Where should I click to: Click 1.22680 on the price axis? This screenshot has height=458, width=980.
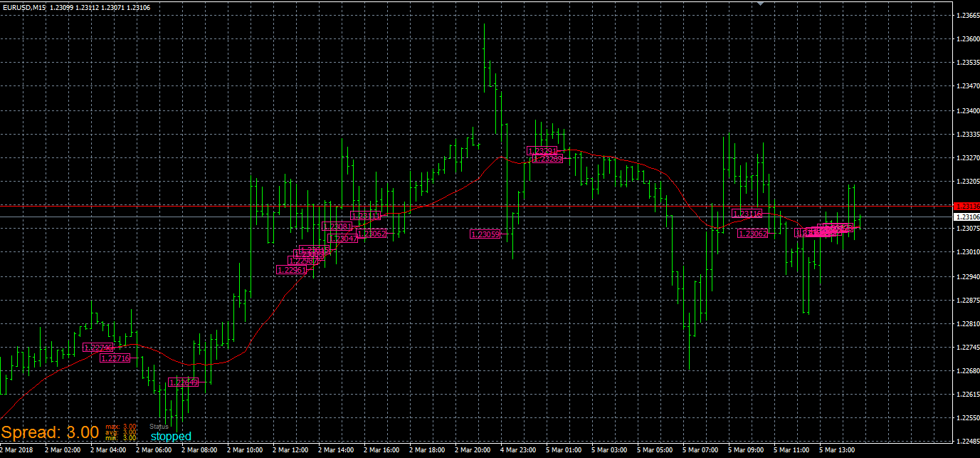coord(968,370)
